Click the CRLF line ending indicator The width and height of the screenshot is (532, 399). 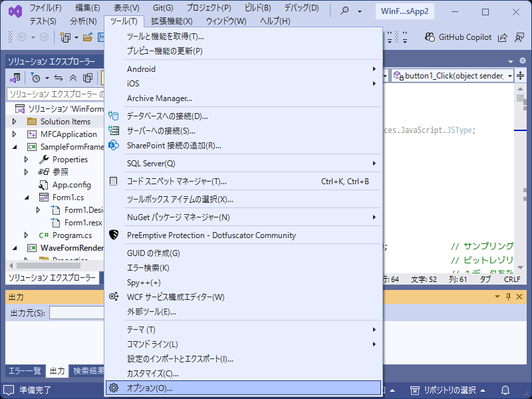click(x=512, y=279)
